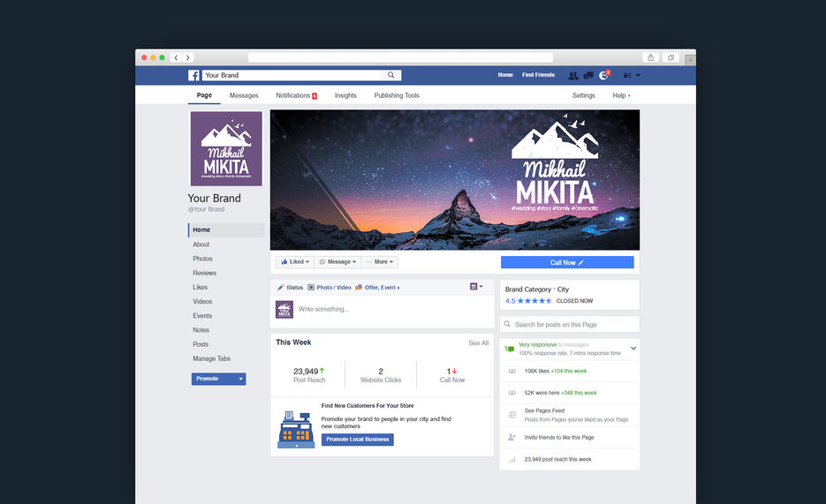This screenshot has width=826, height=504.
Task: Click the search magnifier icon in Facebook bar
Action: (390, 75)
